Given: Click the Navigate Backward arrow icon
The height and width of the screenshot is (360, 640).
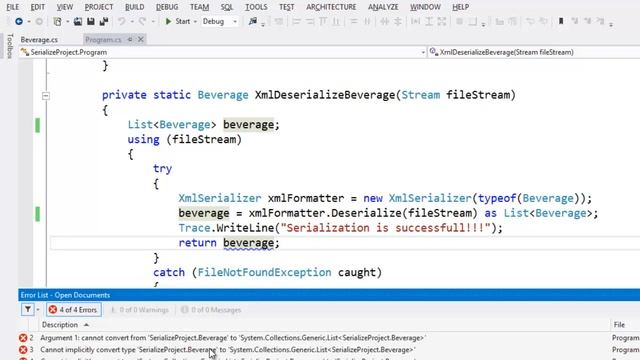Looking at the screenshot, I should pyautogui.click(x=19, y=21).
